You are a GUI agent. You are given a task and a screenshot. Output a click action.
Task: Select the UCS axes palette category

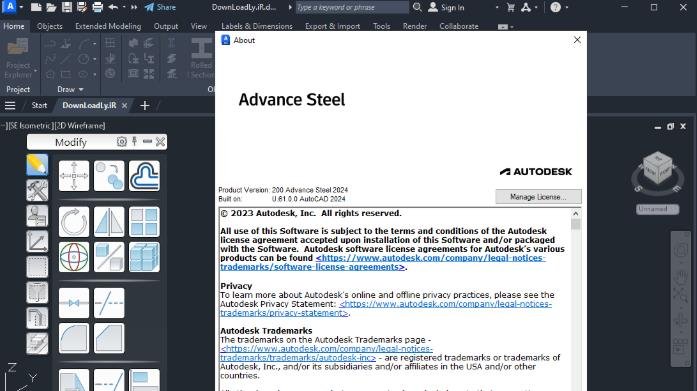tap(37, 241)
